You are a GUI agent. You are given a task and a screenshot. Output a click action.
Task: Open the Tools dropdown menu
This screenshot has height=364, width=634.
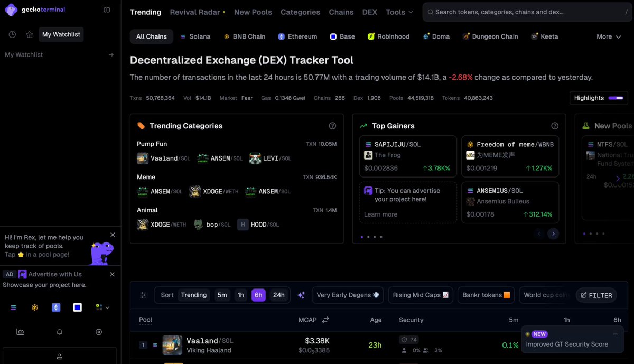pos(399,12)
